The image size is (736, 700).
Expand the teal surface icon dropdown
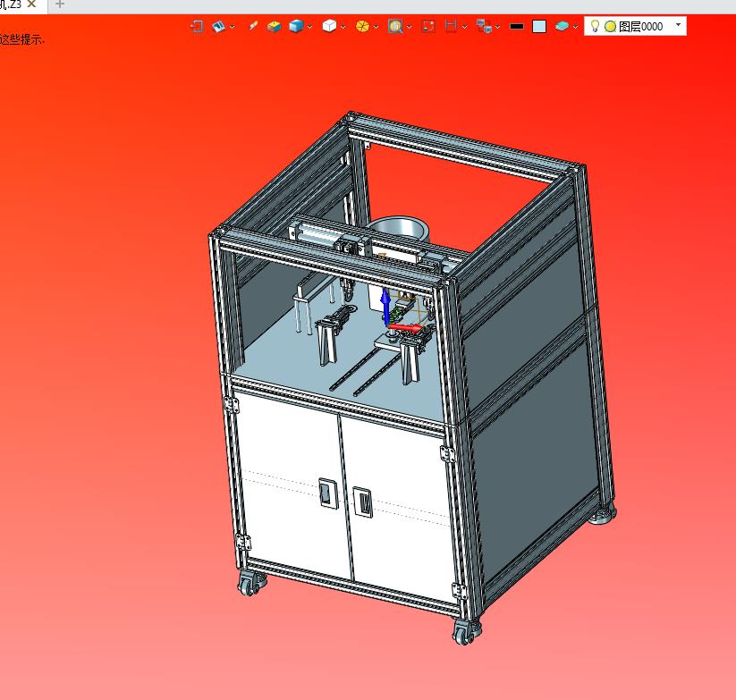point(575,27)
